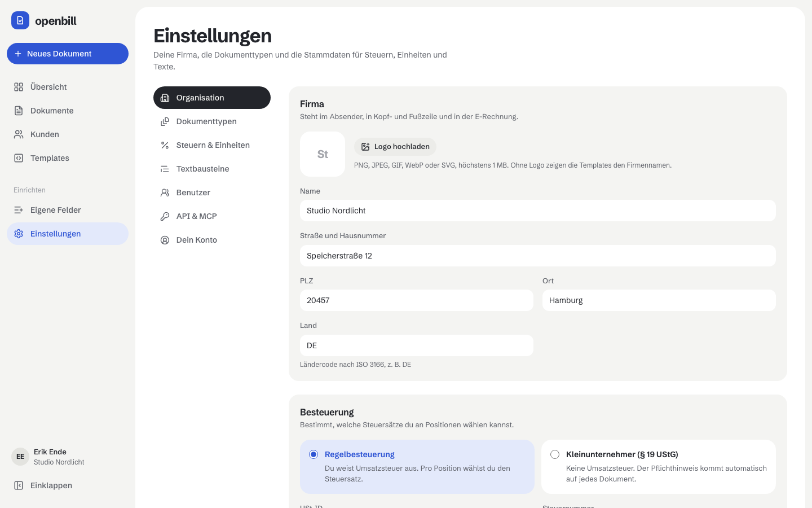Click the Steuern & Einheiten percent icon

[165, 145]
